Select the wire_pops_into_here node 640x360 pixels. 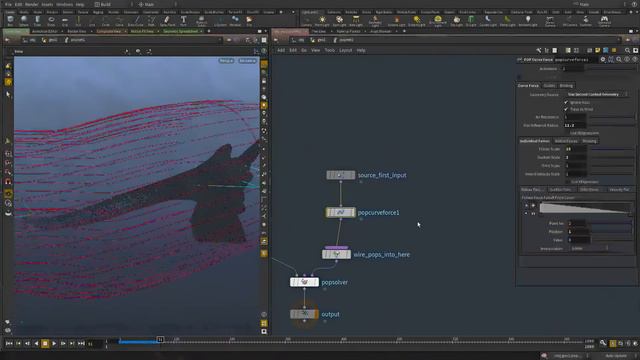336,254
